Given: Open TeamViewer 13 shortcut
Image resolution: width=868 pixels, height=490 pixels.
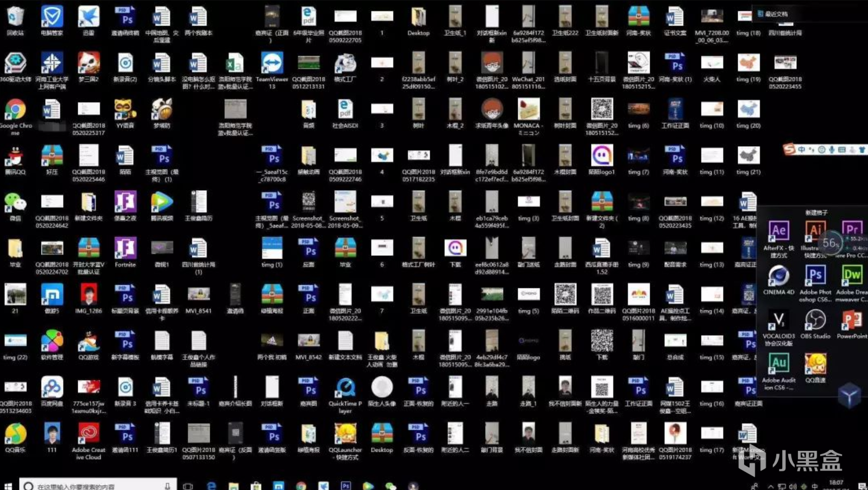Looking at the screenshot, I should [x=272, y=70].
